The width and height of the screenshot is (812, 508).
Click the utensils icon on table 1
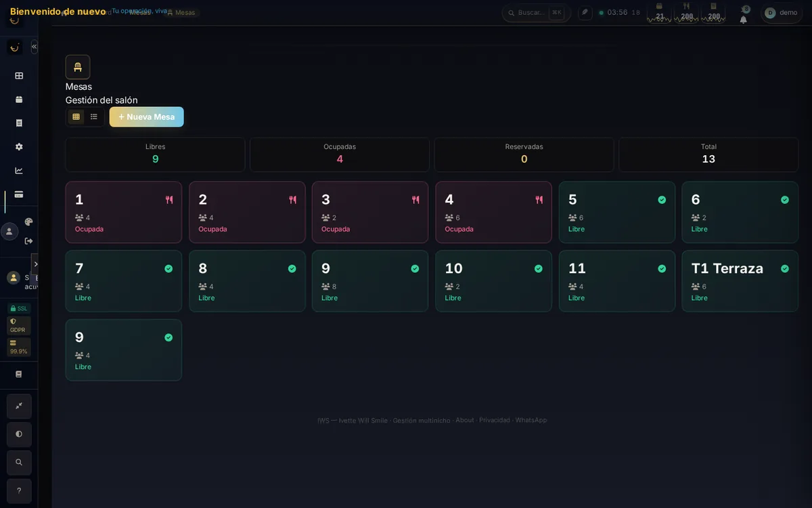pos(169,200)
